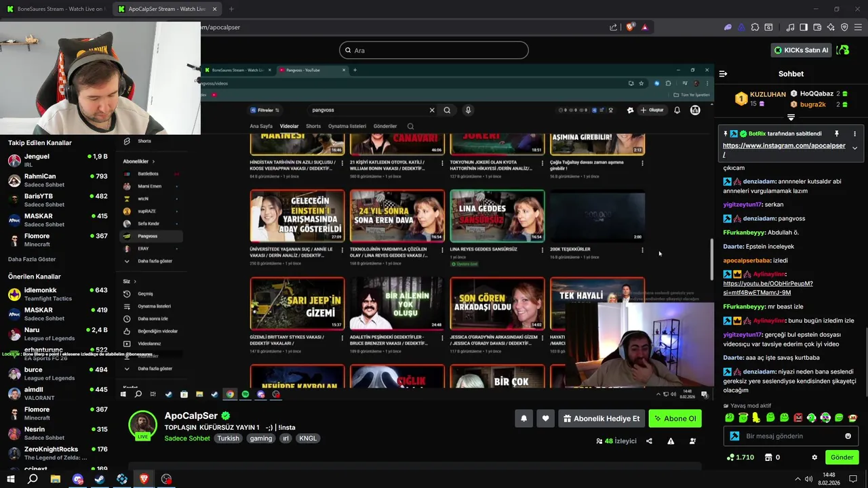
Task: Open the youtu.be link from Aylinaylinn
Action: (x=768, y=288)
